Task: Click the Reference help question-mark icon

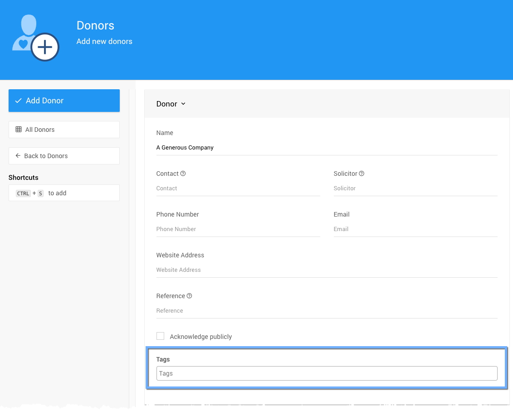Action: [x=190, y=296]
